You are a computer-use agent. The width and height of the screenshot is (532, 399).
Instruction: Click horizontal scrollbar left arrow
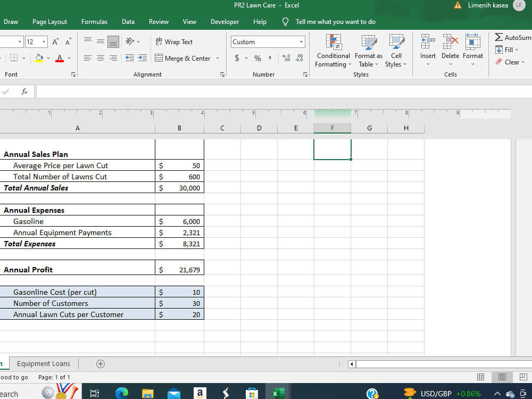click(x=352, y=364)
